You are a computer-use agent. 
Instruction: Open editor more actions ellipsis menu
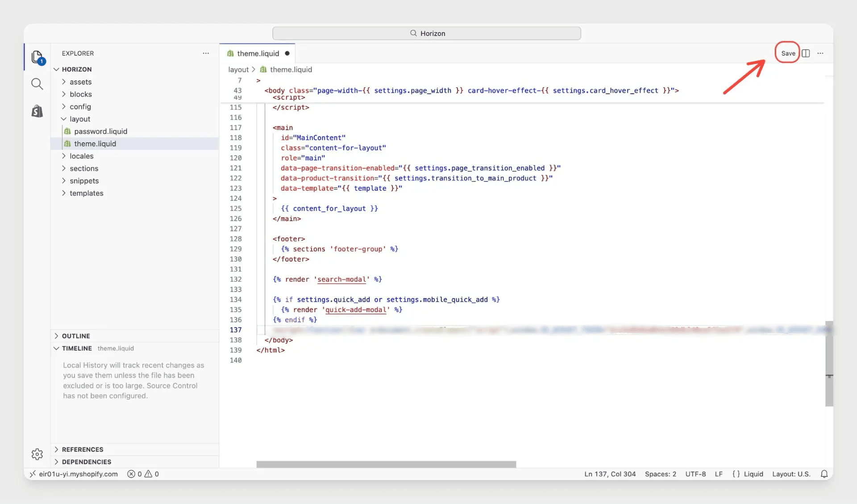tap(820, 53)
